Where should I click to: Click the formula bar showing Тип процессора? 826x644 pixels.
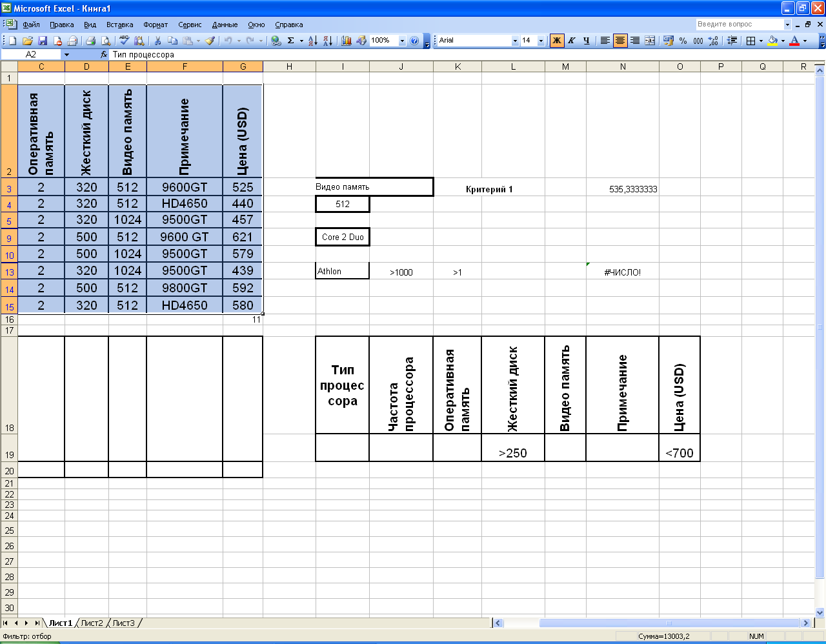465,55
